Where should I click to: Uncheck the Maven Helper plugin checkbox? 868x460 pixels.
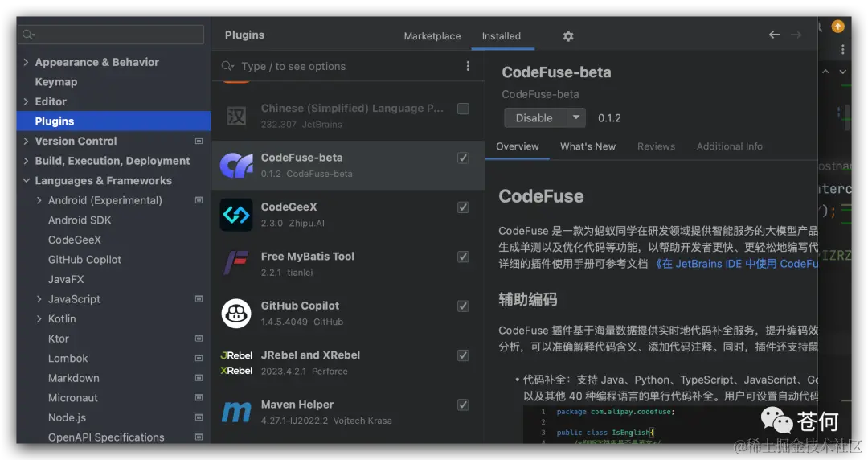coord(464,405)
